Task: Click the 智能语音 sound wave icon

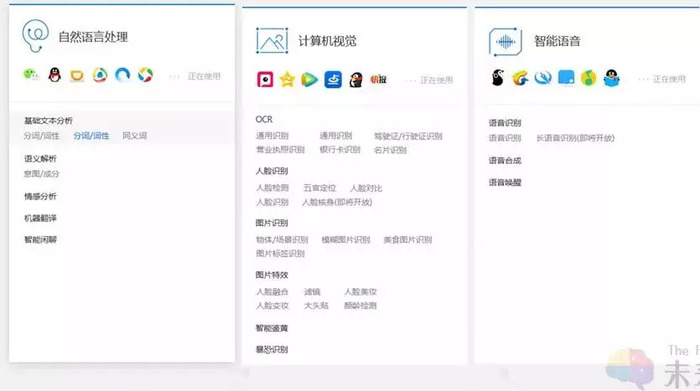Action: point(505,42)
